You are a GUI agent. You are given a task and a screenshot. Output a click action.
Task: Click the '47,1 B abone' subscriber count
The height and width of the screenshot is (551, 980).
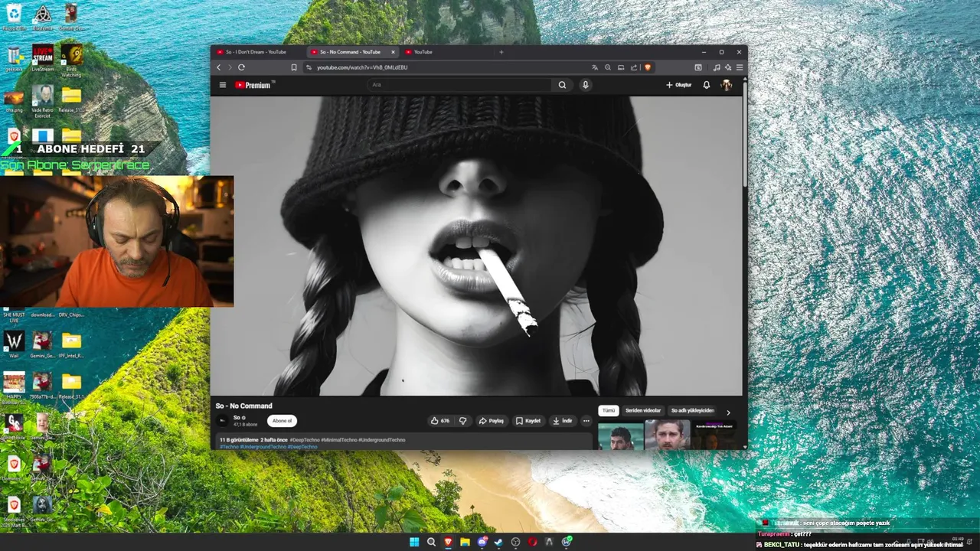click(245, 425)
